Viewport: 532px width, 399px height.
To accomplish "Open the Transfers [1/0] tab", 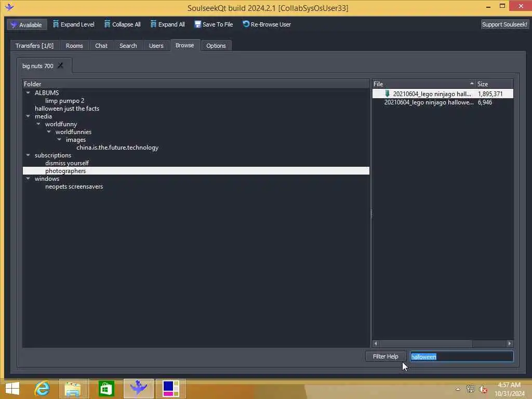I will pos(34,46).
